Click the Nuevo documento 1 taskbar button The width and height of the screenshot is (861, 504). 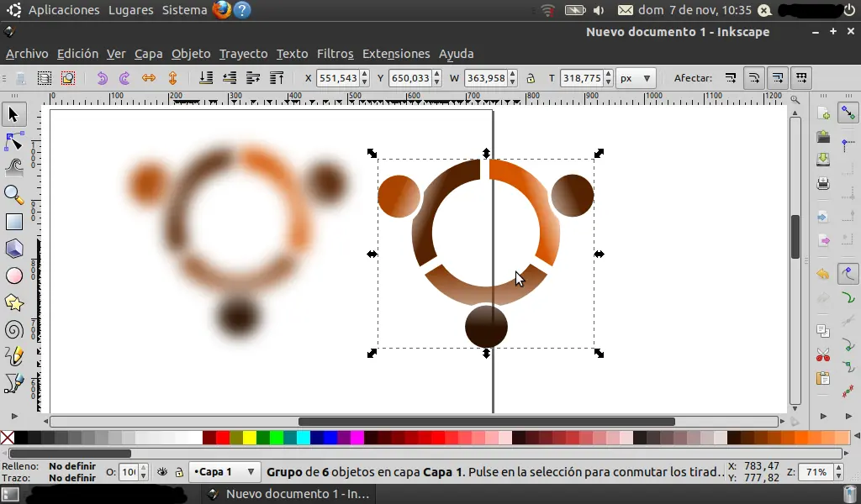286,495
